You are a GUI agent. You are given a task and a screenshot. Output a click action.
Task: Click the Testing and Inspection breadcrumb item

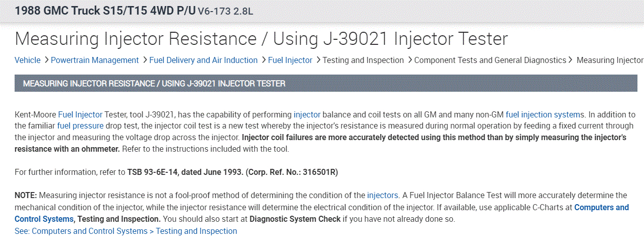click(363, 60)
